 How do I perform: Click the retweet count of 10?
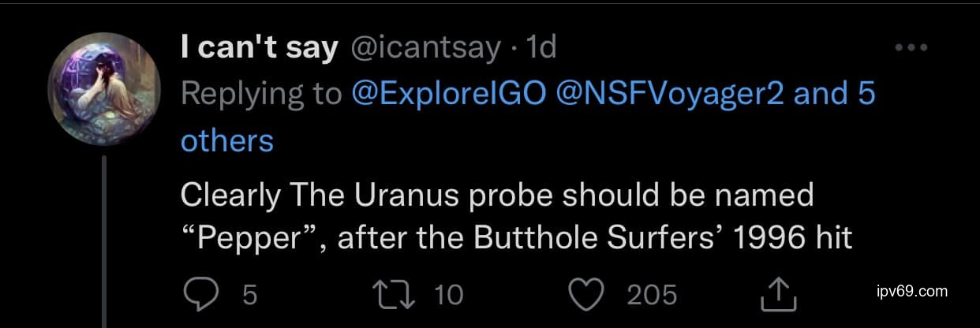tap(448, 295)
